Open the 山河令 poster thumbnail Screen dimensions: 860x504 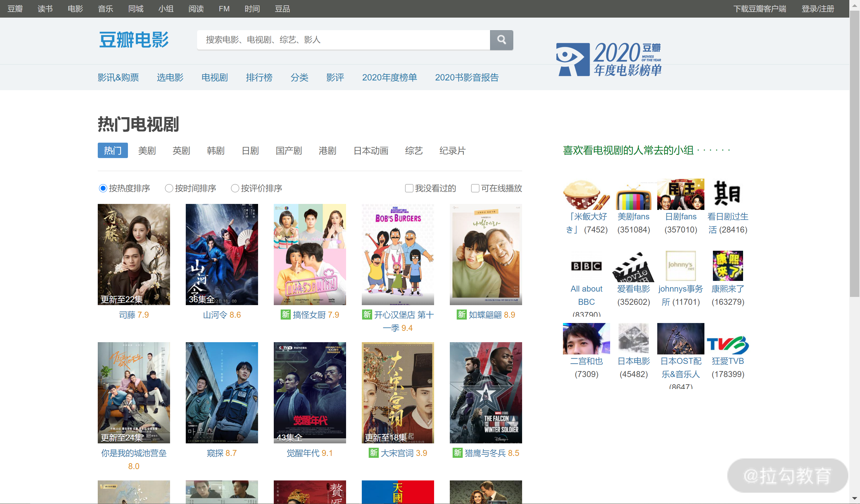pyautogui.click(x=222, y=255)
